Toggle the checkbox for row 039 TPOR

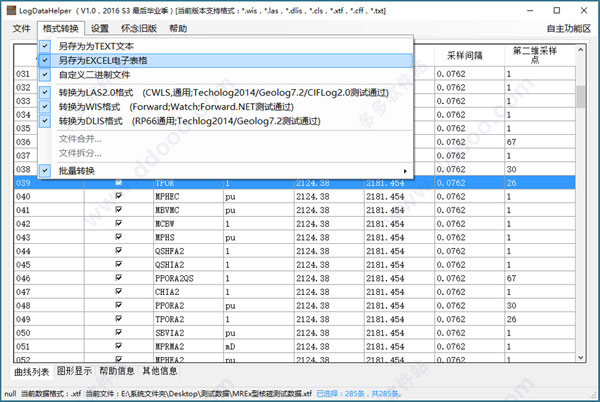(x=119, y=183)
